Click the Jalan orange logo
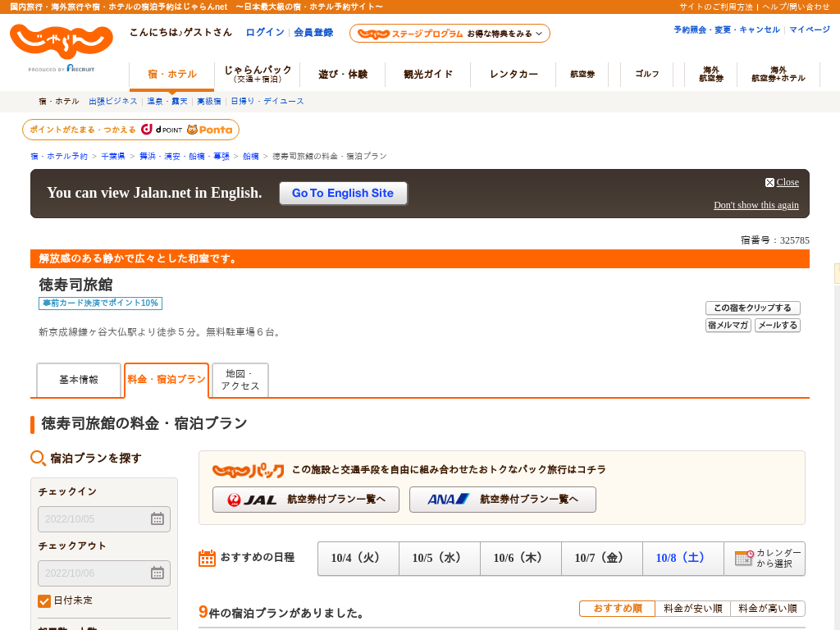This screenshot has height=630, width=840. (x=61, y=41)
